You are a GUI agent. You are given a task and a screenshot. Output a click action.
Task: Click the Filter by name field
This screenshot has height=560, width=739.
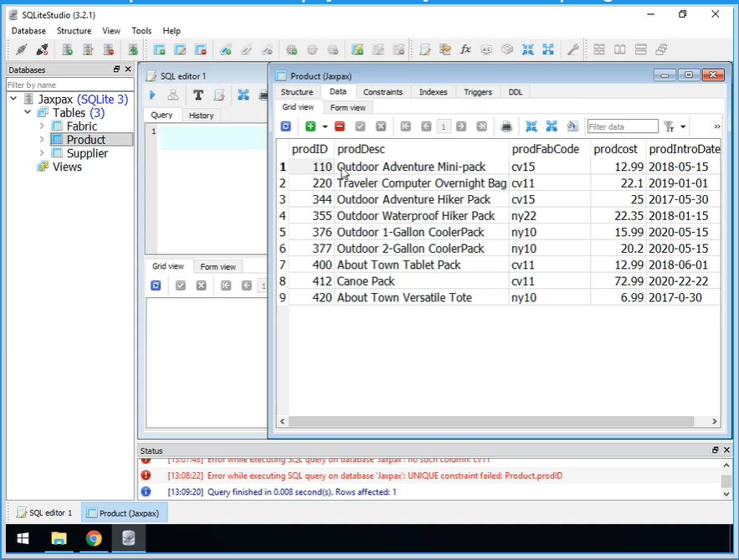[x=69, y=85]
